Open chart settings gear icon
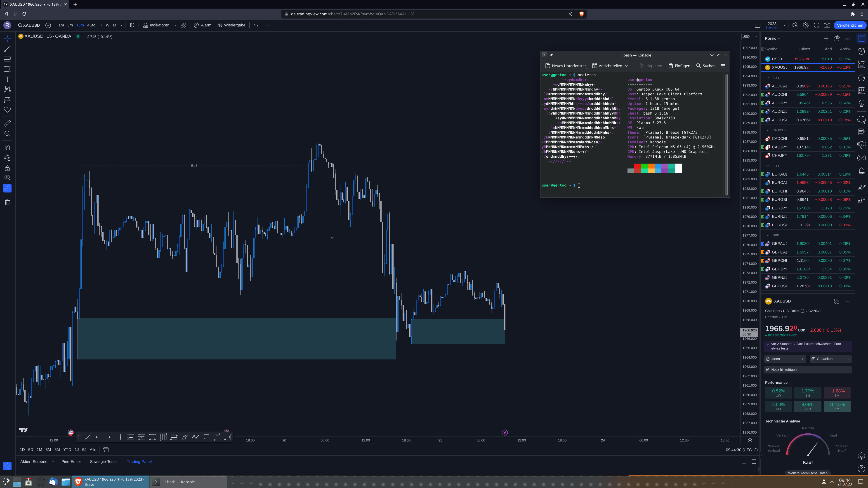Viewport: 868px width, 488px height. tap(806, 25)
